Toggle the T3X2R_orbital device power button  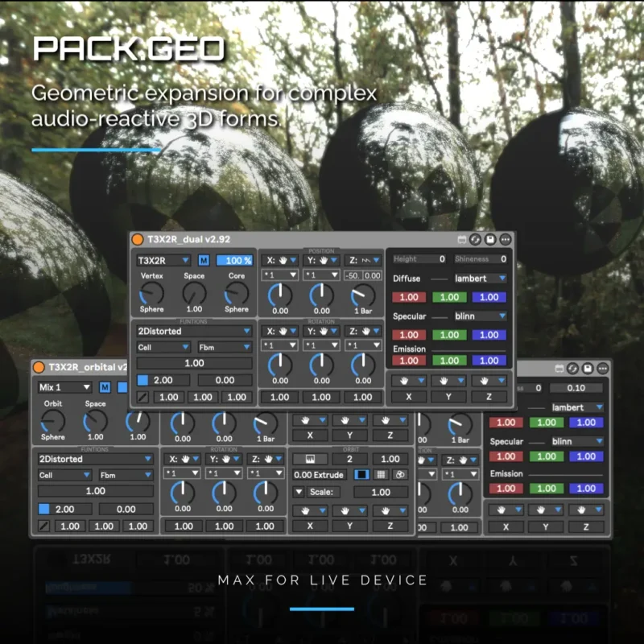pos(39,367)
